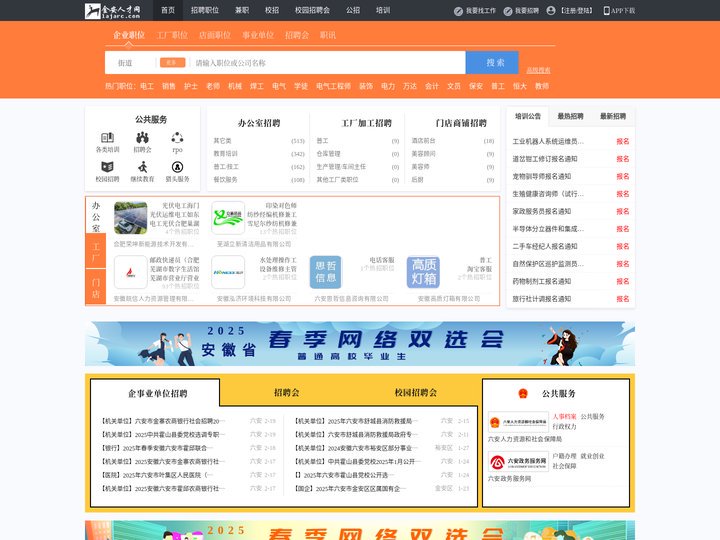Click the 我要找工作 top bar icon
This screenshot has height=540, width=720.
pyautogui.click(x=458, y=11)
